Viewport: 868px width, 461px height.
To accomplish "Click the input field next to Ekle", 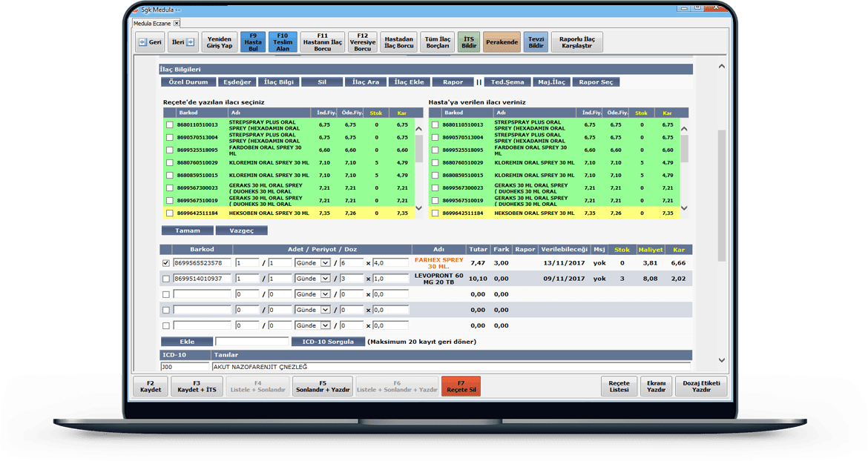I will pos(251,342).
